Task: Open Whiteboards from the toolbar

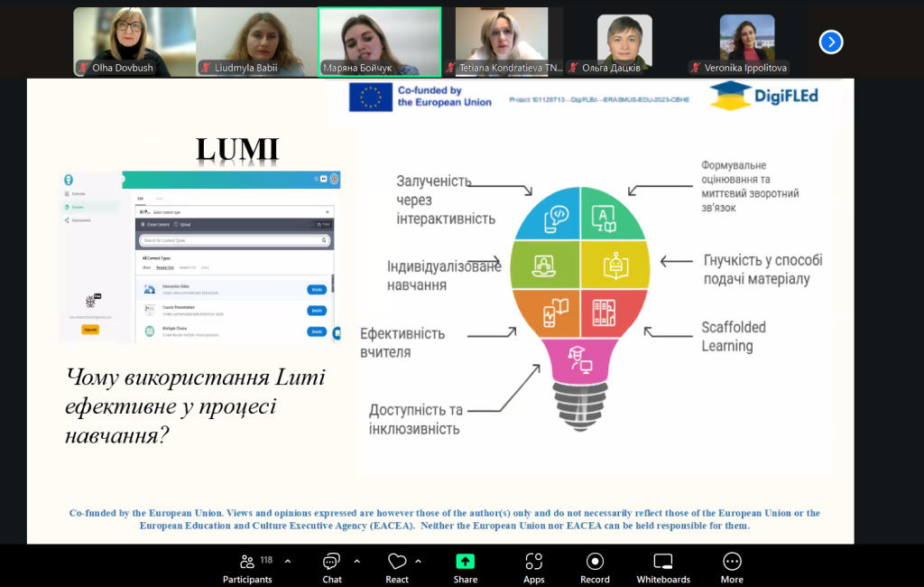Action: click(x=663, y=566)
